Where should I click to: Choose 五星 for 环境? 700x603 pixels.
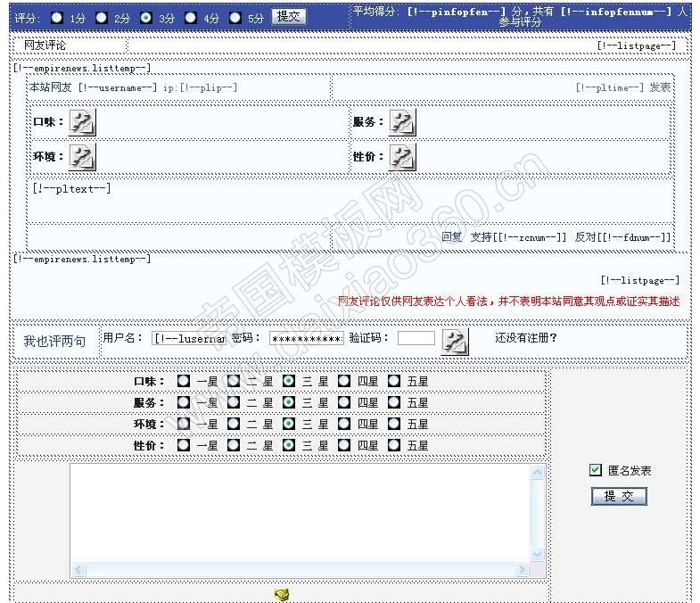(x=394, y=424)
